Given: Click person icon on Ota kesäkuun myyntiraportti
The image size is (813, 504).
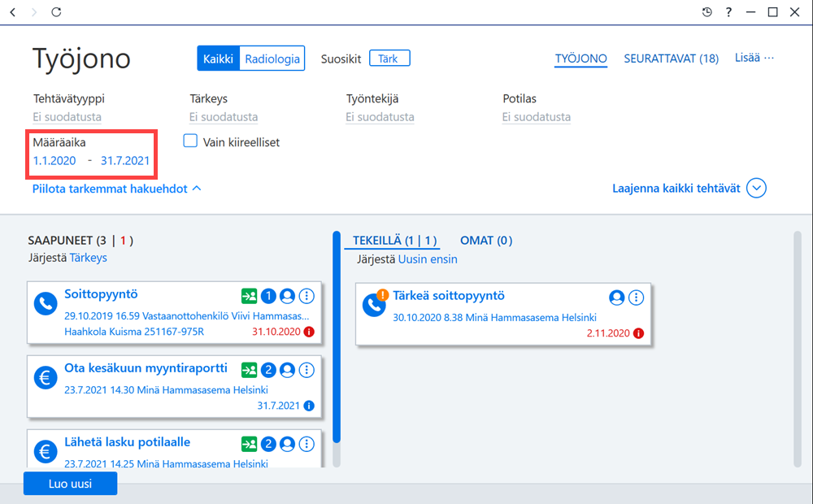Looking at the screenshot, I should tap(287, 370).
